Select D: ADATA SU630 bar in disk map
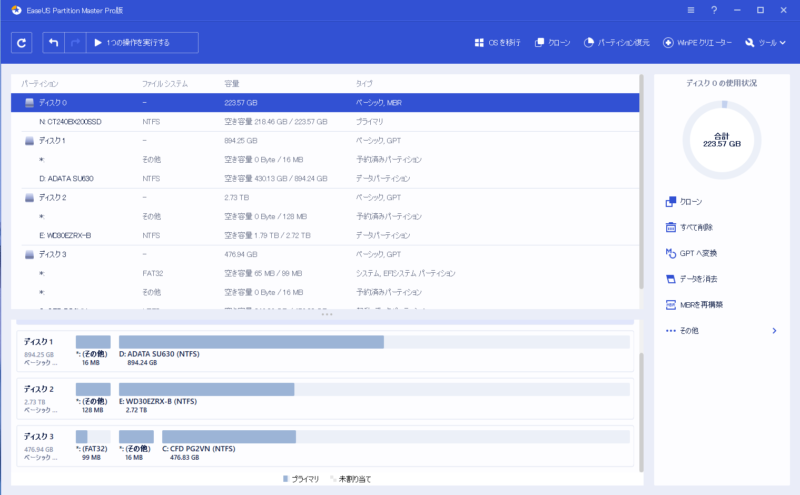800x495 pixels. pos(374,342)
